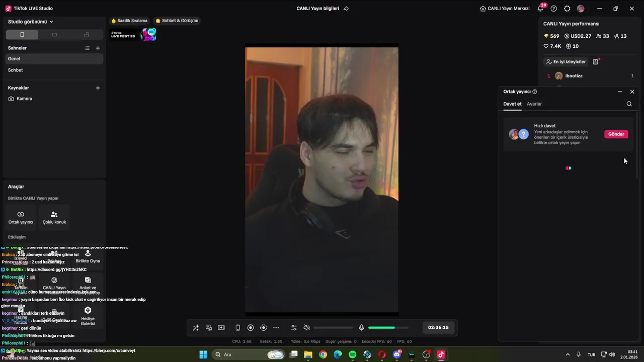This screenshot has width=644, height=362.
Task: Open the discord.gg link in chat
Action: click(x=56, y=269)
